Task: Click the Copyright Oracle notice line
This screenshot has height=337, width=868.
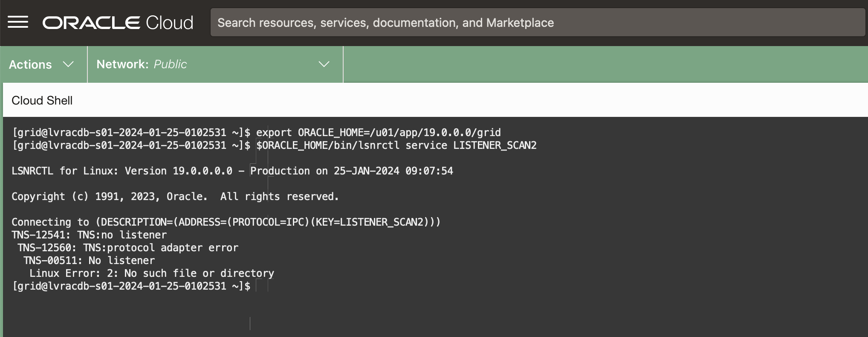Action: 175,197
